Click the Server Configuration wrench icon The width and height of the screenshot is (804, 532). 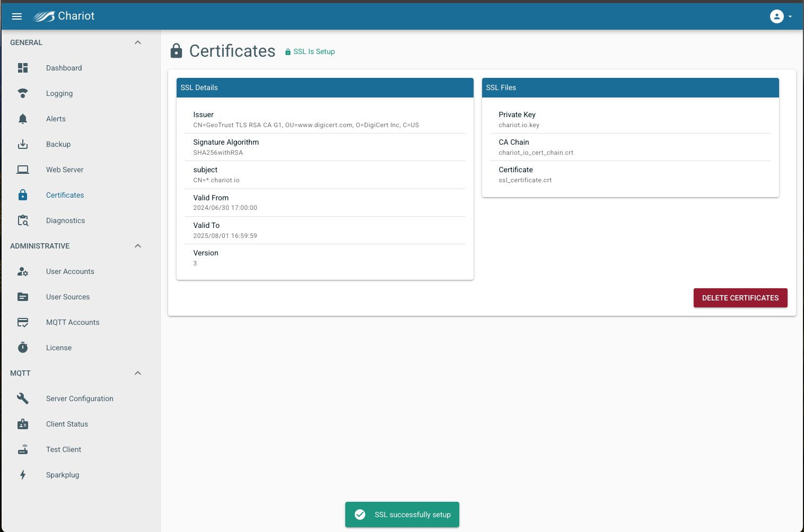[23, 398]
